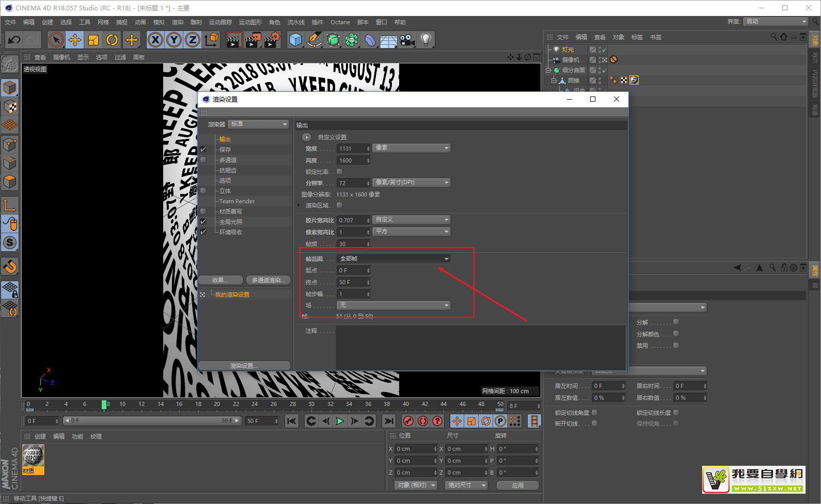This screenshot has width=821, height=504.
Task: Toggle the Z axis lock
Action: click(193, 40)
